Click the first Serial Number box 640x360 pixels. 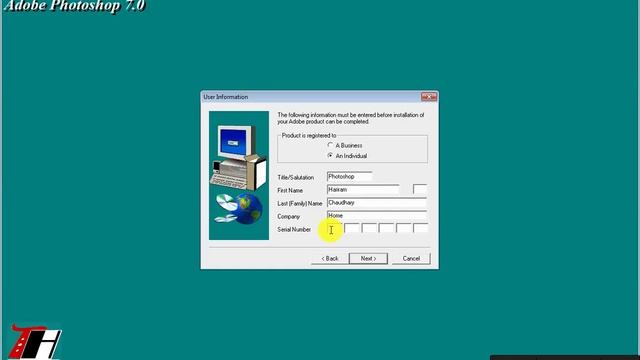click(334, 229)
